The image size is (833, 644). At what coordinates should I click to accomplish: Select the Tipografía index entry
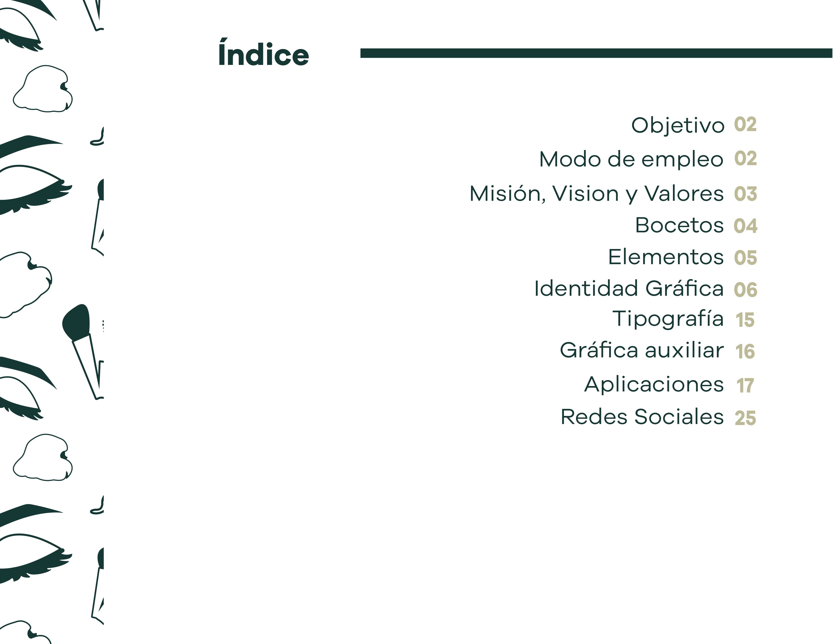(667, 319)
